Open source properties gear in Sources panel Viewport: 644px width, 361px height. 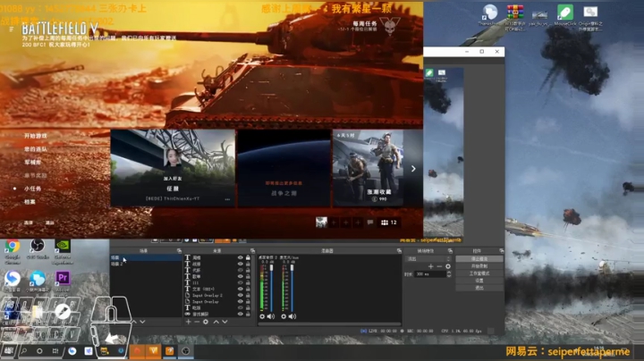(206, 322)
